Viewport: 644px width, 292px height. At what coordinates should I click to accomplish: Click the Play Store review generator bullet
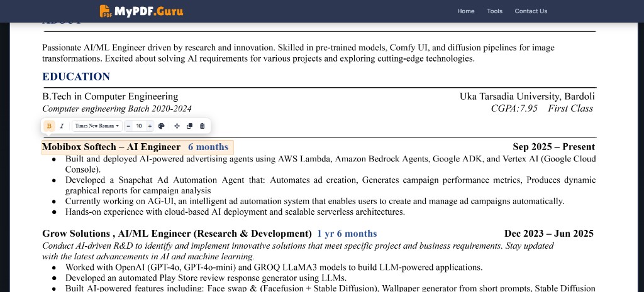point(206,278)
